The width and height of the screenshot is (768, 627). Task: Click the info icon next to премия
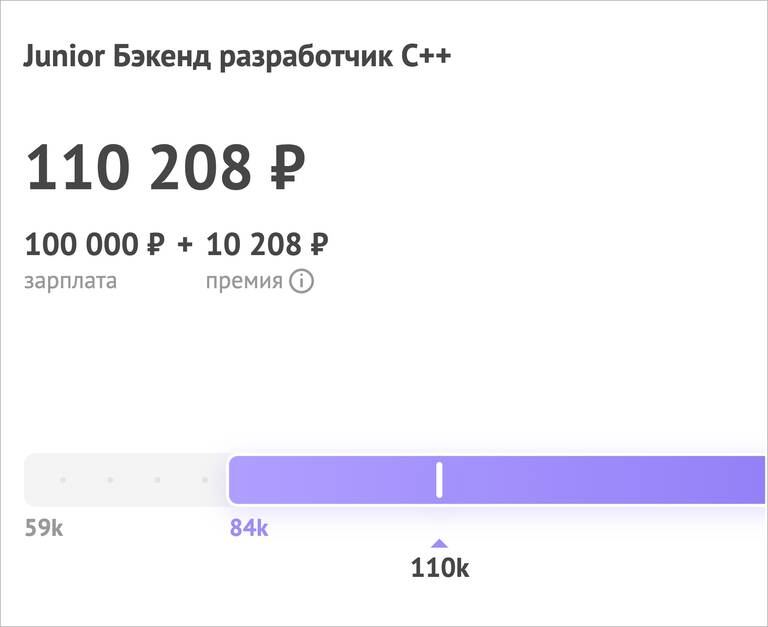[301, 282]
